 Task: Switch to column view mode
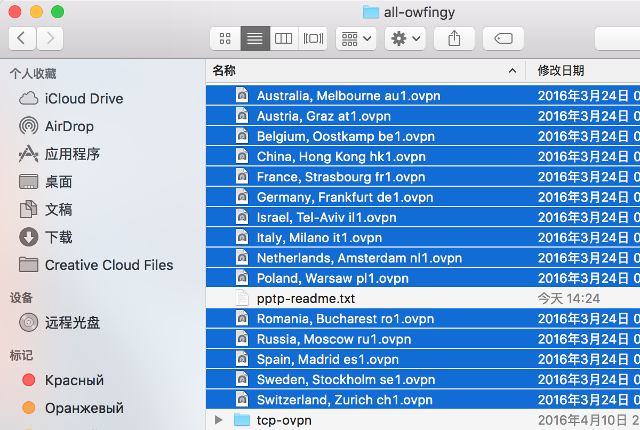283,38
